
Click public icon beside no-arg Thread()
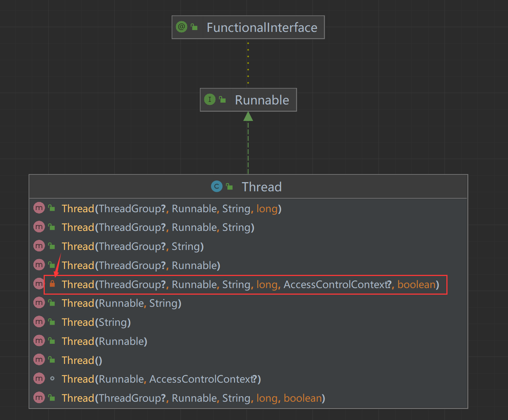[x=52, y=360]
